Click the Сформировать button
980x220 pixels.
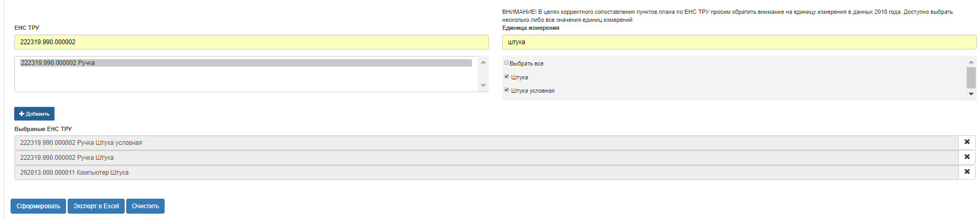38,206
